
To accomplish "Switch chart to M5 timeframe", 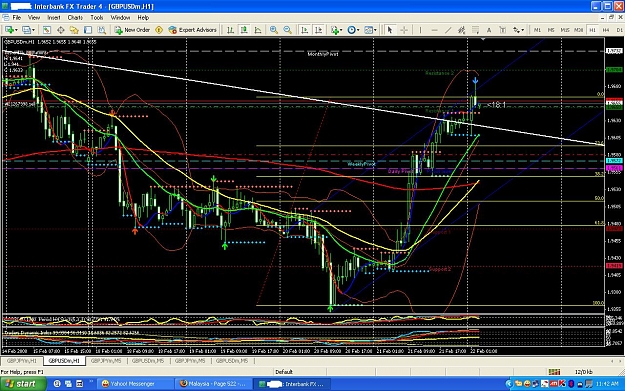I will coord(551,30).
